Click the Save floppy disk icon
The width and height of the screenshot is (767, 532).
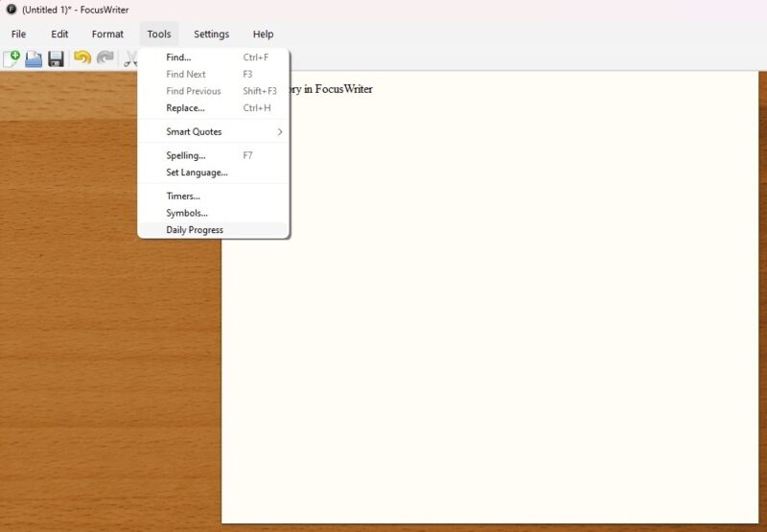[x=56, y=58]
